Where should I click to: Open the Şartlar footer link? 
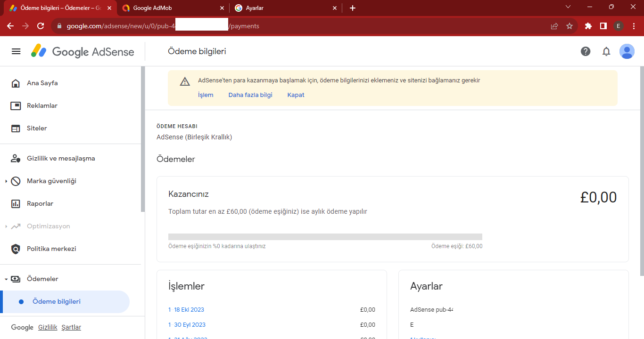tap(71, 328)
